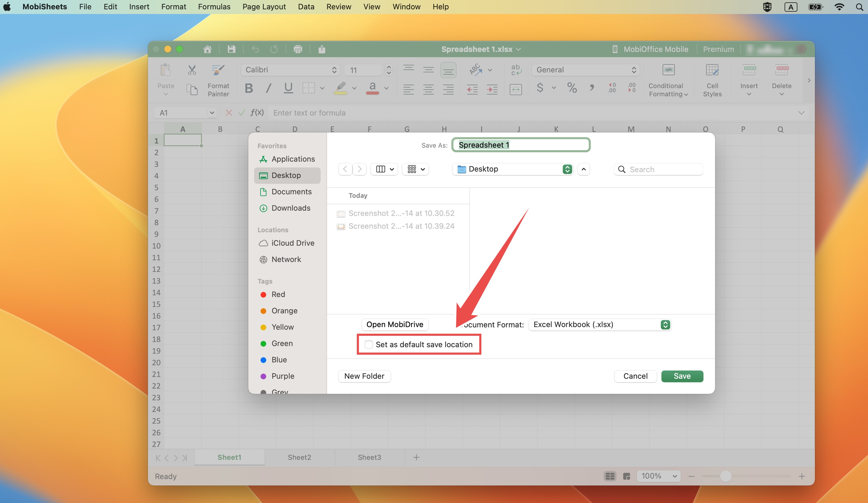Toggle underline formatting button
The height and width of the screenshot is (503, 868).
(288, 88)
